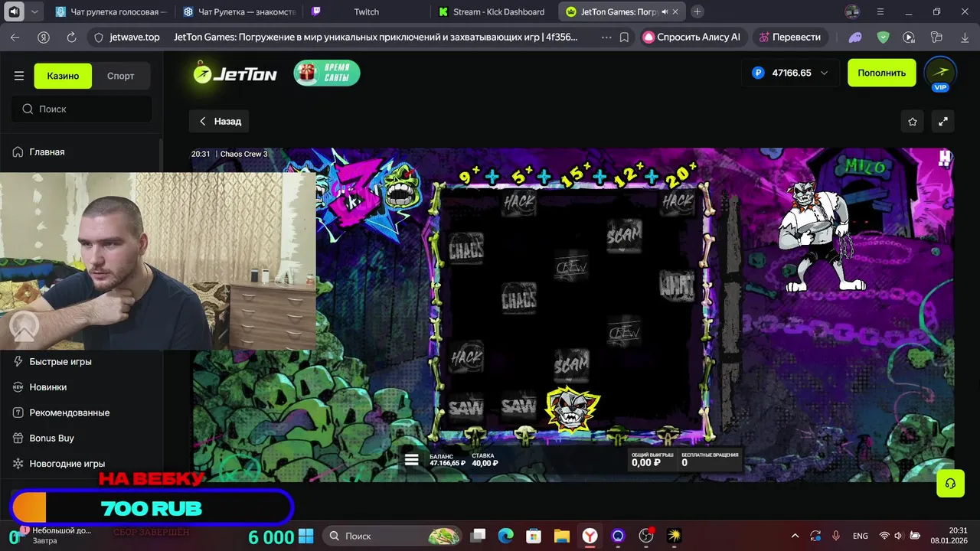Open weather widget Небольшой дождь
The width and height of the screenshot is (980, 551).
(54, 535)
